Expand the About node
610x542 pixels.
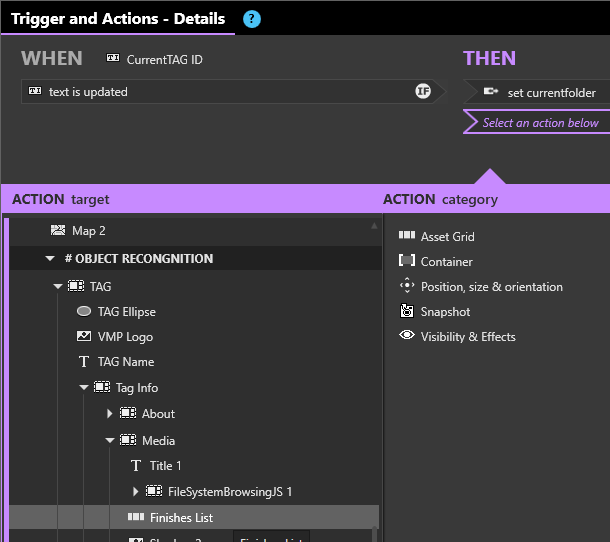point(110,413)
